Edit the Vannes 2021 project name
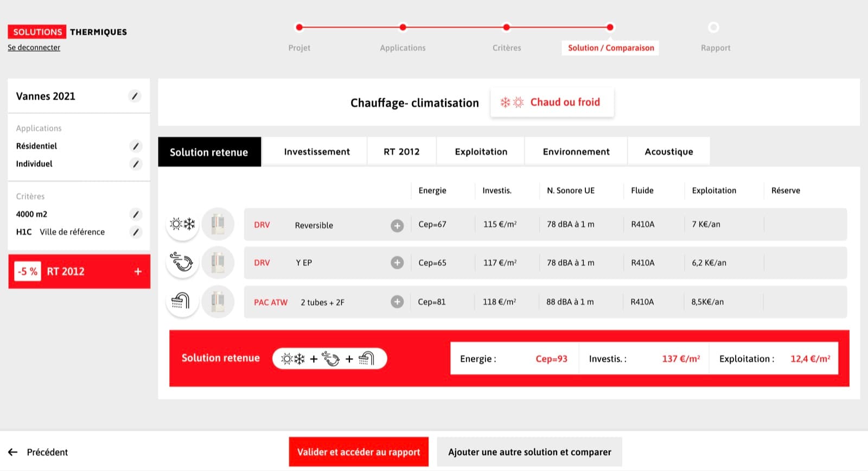This screenshot has height=471, width=868. tap(135, 97)
